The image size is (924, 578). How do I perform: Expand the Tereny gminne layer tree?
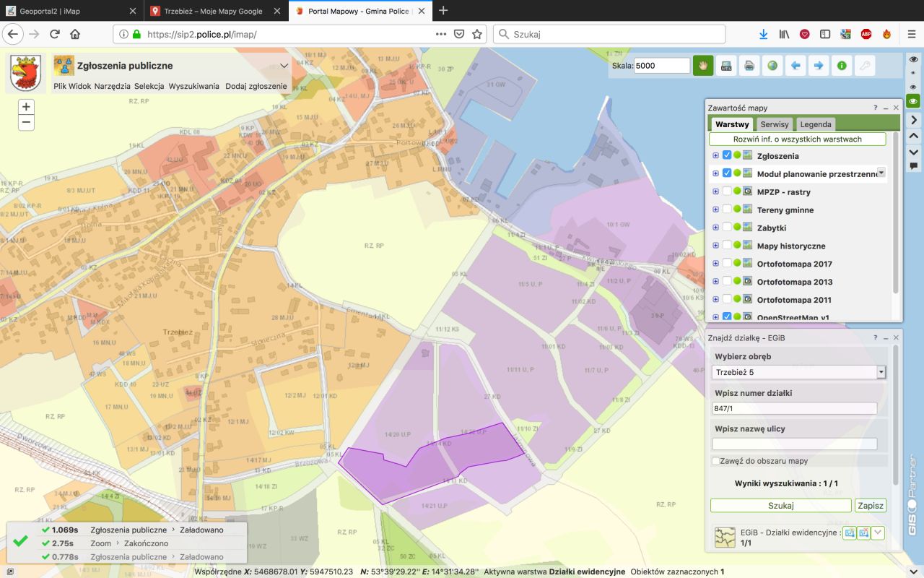coord(715,210)
